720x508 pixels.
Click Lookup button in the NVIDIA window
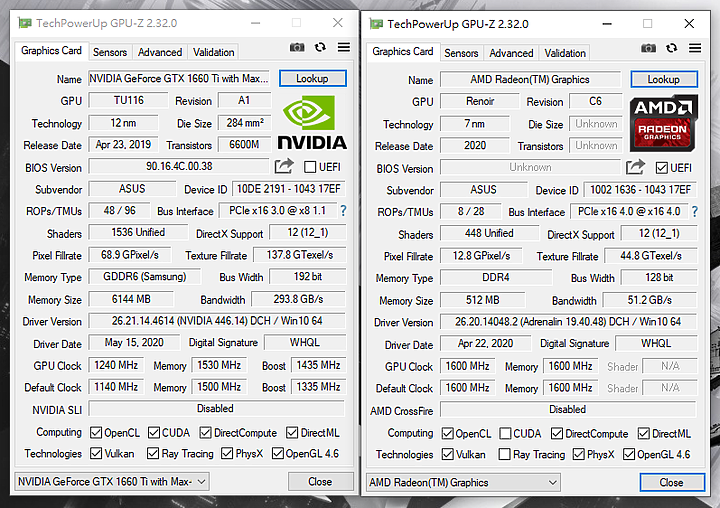pos(312,79)
